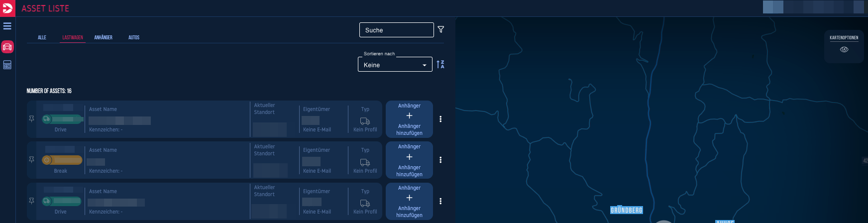Switch to the Alle tab
Image resolution: width=868 pixels, height=223 pixels.
(42, 37)
